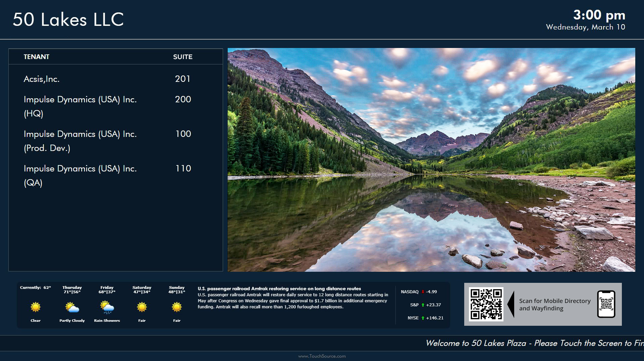Click the SUITE column header
Image resolution: width=644 pixels, height=361 pixels.
(182, 57)
